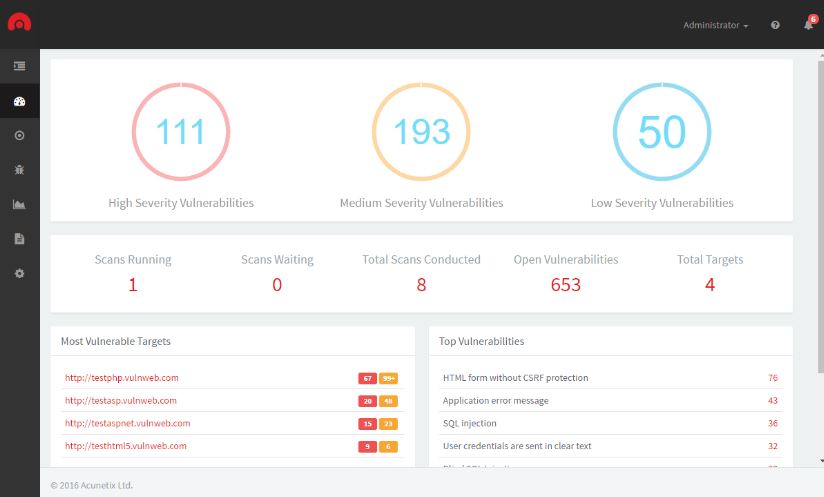This screenshot has height=497, width=824.
Task: Select 'User credentials are sent in clear text'
Action: pyautogui.click(x=611, y=446)
